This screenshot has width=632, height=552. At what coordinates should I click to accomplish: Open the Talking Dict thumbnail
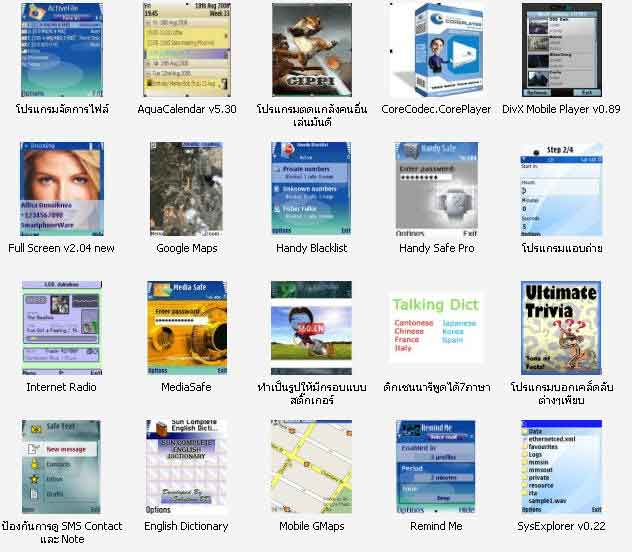437,327
